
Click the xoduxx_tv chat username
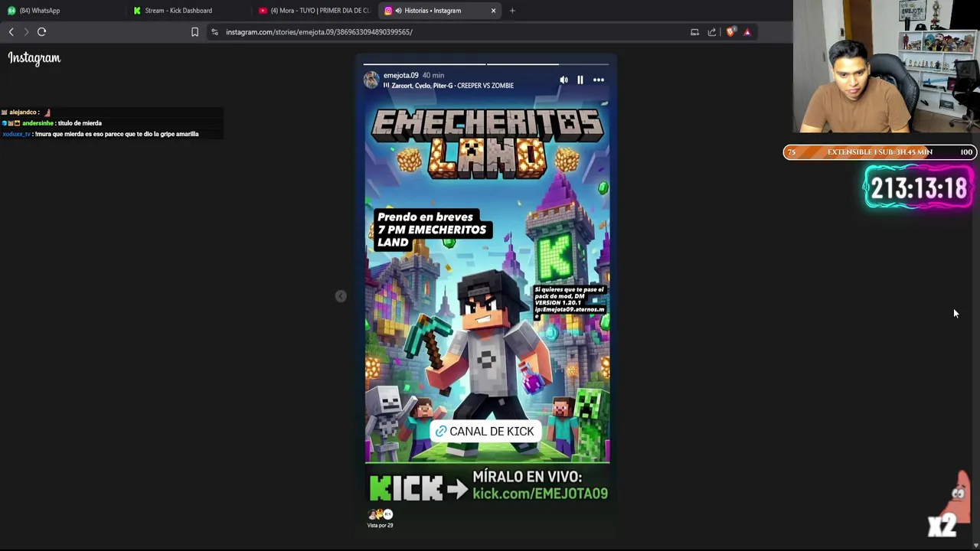coord(16,134)
